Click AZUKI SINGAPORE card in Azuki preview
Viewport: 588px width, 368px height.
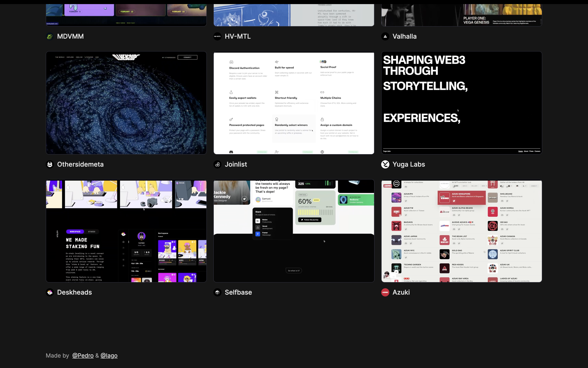pyautogui.click(x=461, y=198)
